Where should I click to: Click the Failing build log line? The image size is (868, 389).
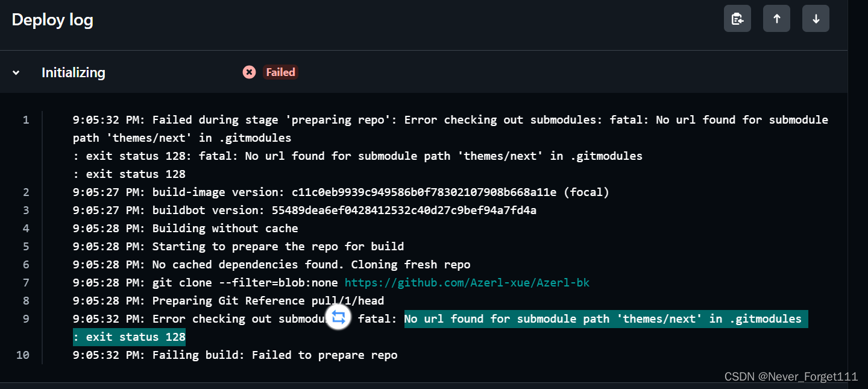pyautogui.click(x=234, y=355)
